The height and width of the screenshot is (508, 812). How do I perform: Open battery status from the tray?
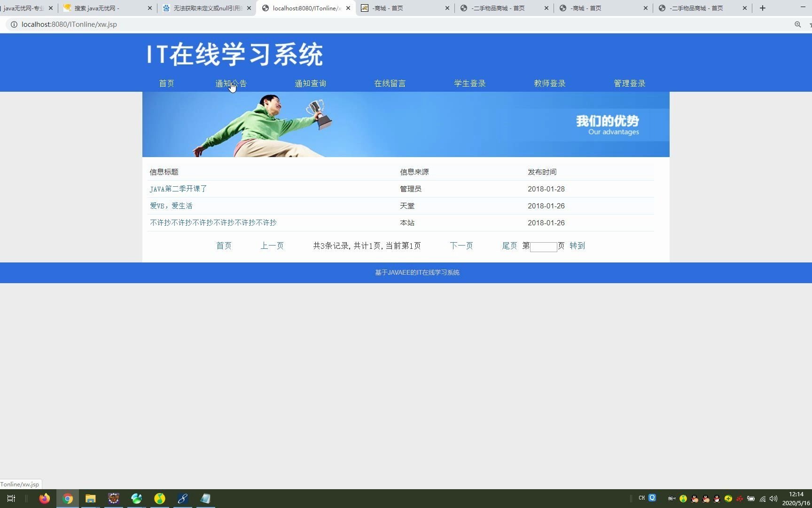click(x=751, y=499)
